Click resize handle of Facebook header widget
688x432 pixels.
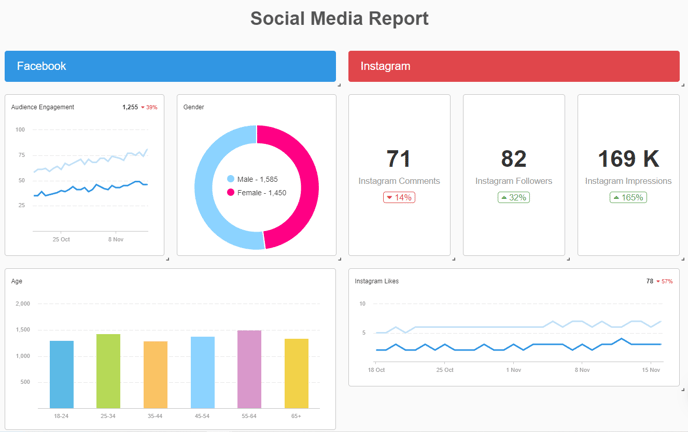(339, 85)
